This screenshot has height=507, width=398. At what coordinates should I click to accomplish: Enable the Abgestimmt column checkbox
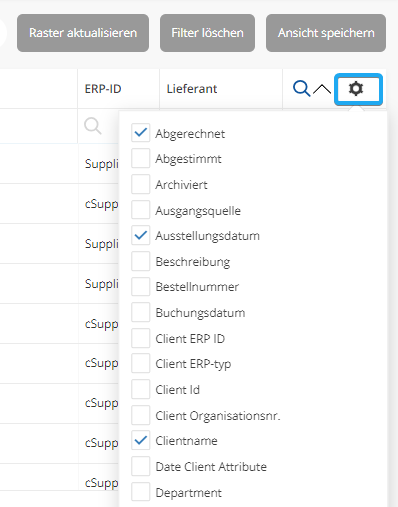pyautogui.click(x=140, y=158)
